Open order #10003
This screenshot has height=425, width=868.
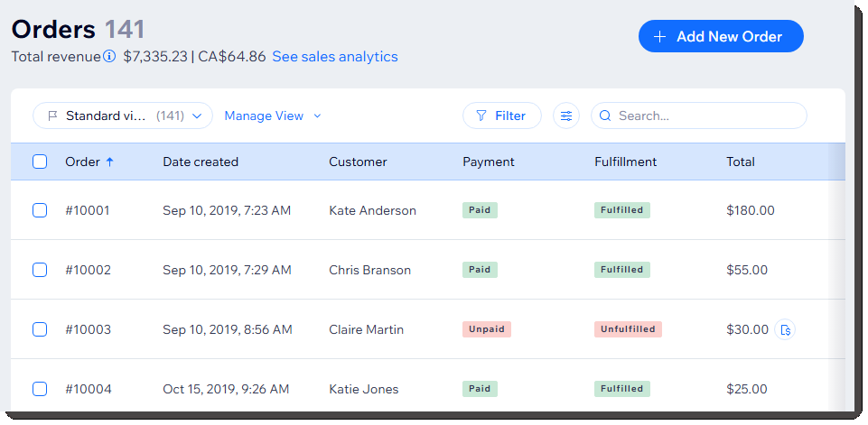click(88, 330)
